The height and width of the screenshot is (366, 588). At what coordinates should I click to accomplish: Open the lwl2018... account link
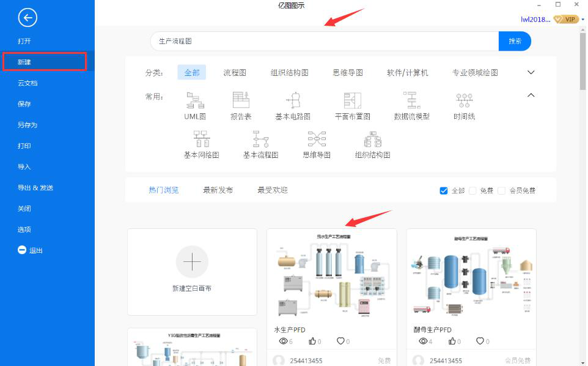(535, 20)
